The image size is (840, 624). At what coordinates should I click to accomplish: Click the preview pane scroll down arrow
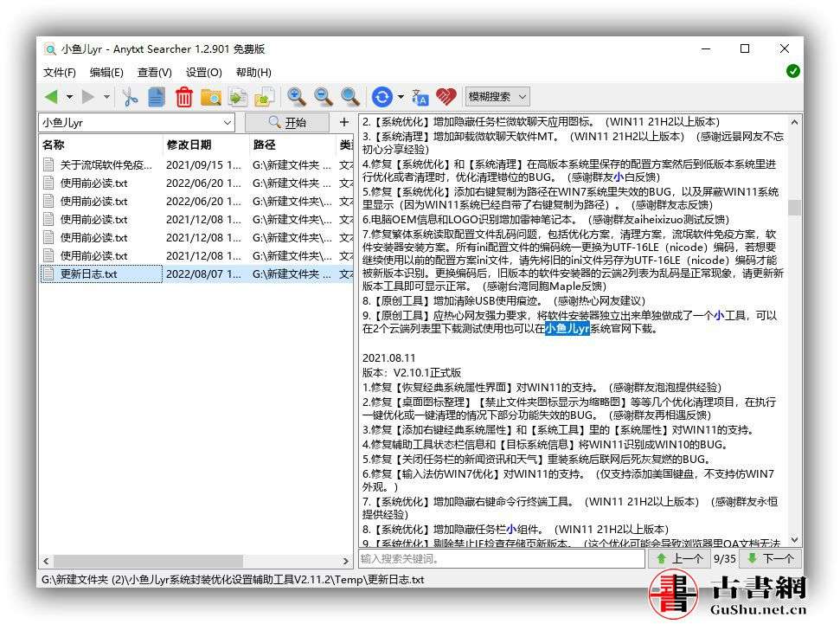pos(795,540)
